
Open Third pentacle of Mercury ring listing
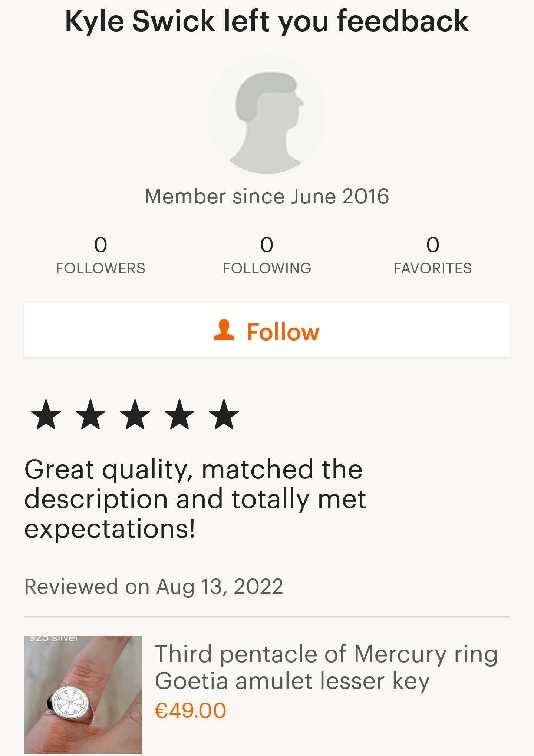click(x=326, y=667)
